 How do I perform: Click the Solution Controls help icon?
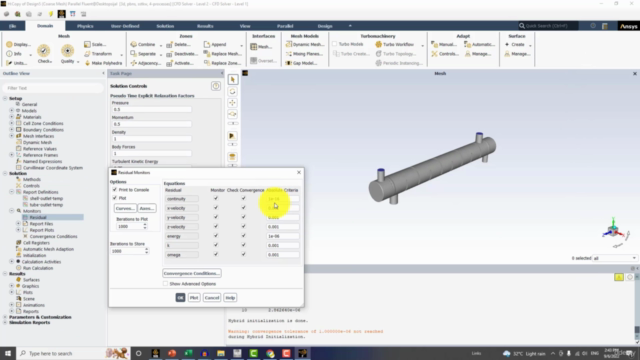point(216,86)
